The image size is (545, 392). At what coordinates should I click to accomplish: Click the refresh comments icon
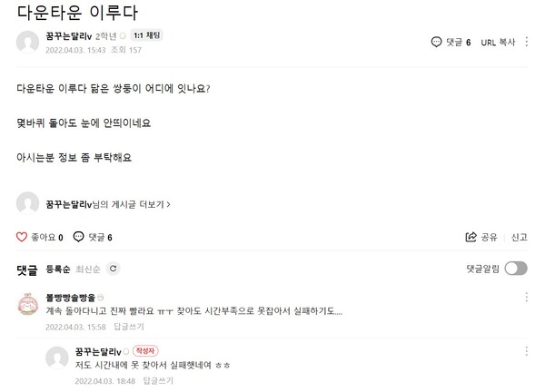pos(114,269)
